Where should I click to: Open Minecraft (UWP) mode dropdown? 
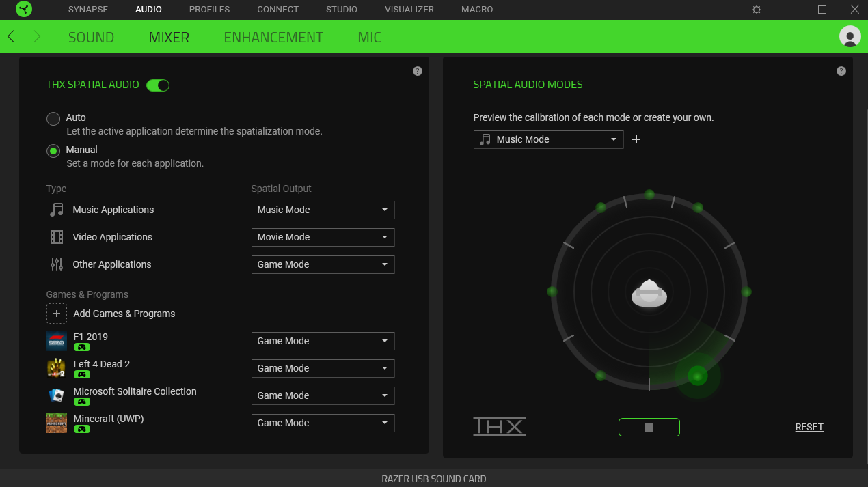(323, 423)
